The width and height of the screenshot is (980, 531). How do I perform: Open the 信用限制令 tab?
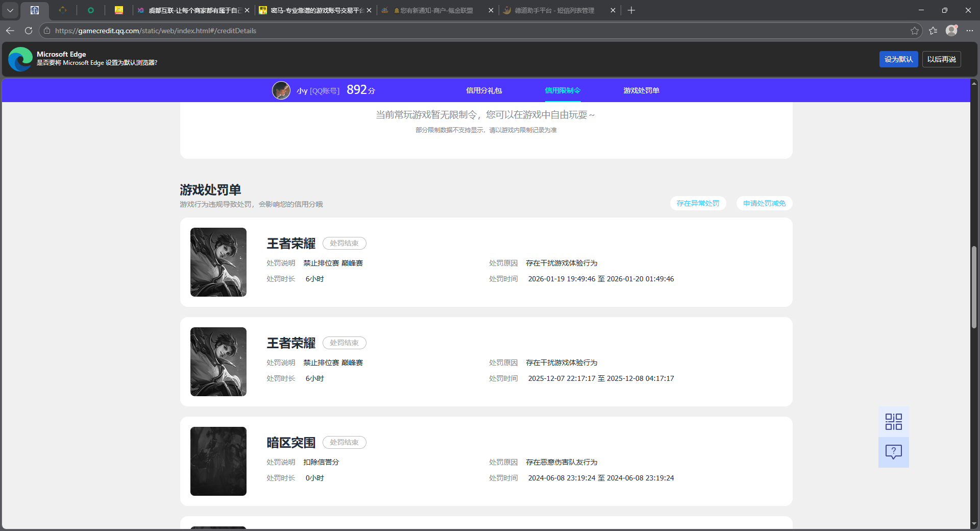[562, 90]
